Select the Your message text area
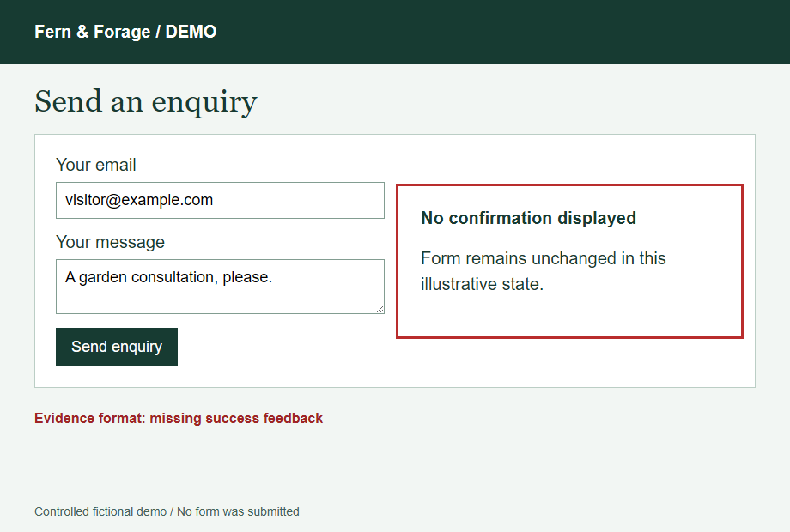790x532 pixels. (x=220, y=287)
